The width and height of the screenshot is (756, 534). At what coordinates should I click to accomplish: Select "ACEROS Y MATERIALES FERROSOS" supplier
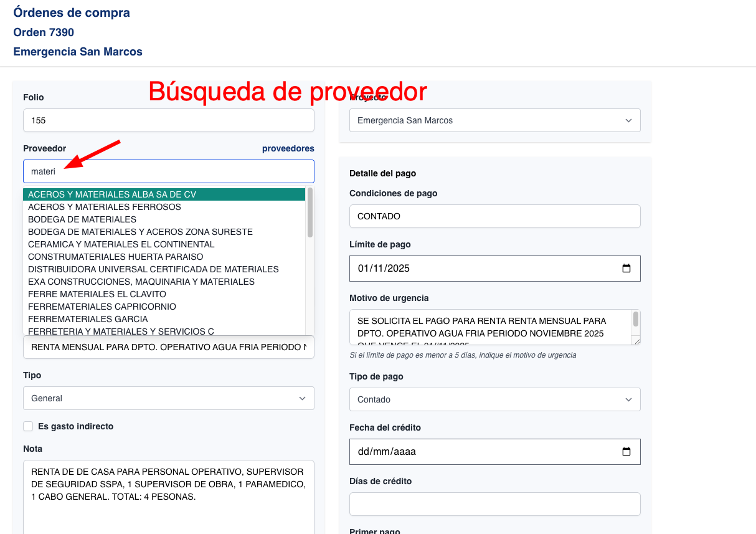coord(105,206)
